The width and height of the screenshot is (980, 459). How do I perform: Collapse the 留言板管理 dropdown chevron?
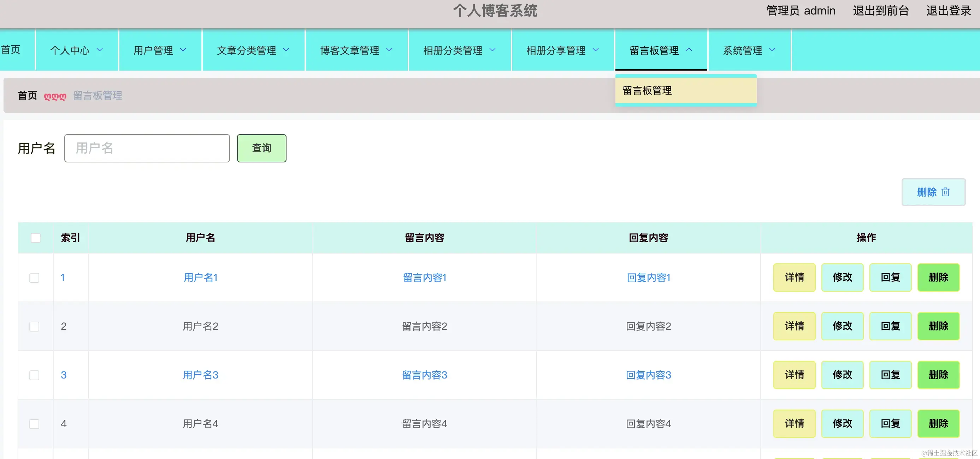[x=689, y=50]
